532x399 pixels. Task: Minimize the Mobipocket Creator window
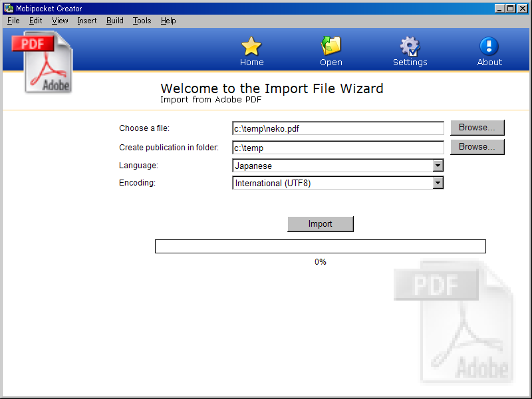pyautogui.click(x=499, y=9)
